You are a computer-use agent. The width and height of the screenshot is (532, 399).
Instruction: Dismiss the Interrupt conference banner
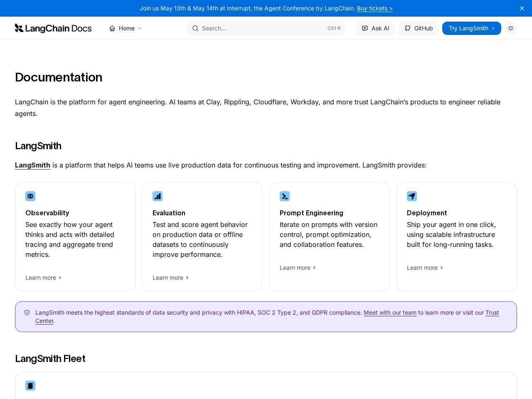(x=522, y=8)
